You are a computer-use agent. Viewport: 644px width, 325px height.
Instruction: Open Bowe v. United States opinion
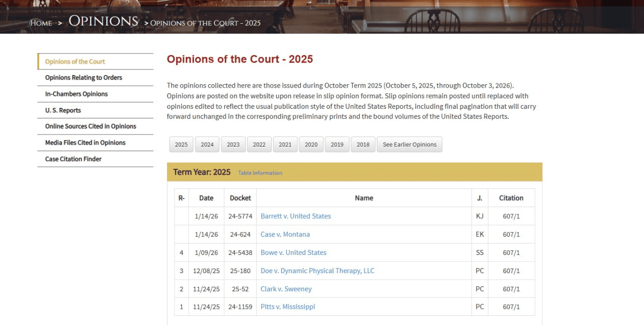point(293,252)
